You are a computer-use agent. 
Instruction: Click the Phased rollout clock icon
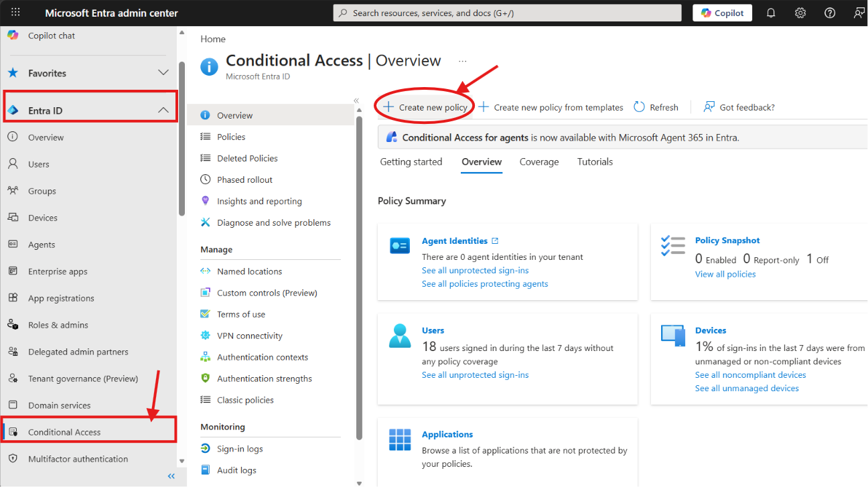206,180
